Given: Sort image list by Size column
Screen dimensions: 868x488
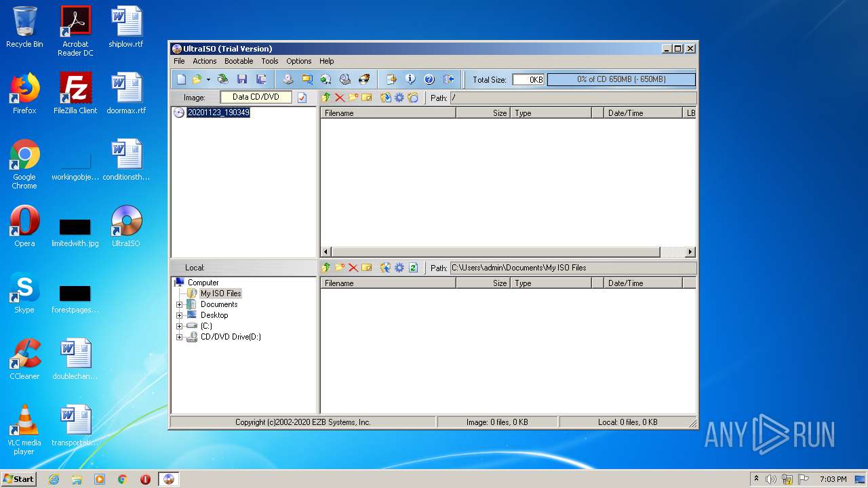Looking at the screenshot, I should point(483,113).
